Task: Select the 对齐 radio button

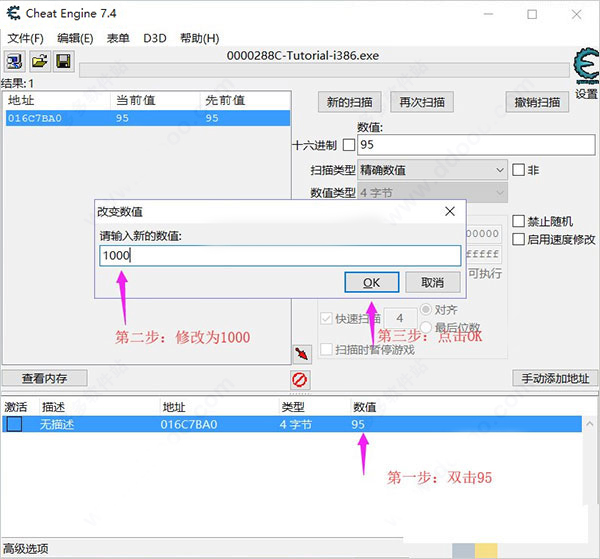Action: [426, 309]
